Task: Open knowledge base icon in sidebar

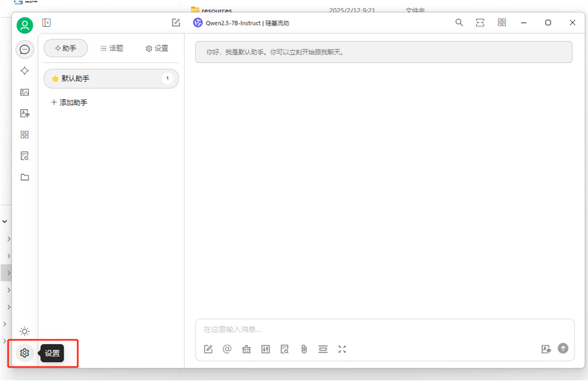Action: [24, 156]
